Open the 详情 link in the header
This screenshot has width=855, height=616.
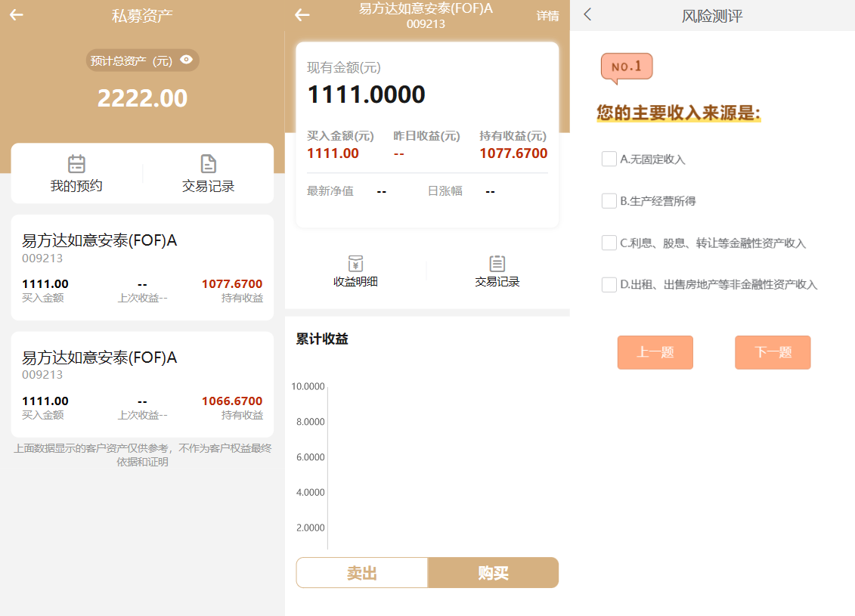click(x=547, y=16)
